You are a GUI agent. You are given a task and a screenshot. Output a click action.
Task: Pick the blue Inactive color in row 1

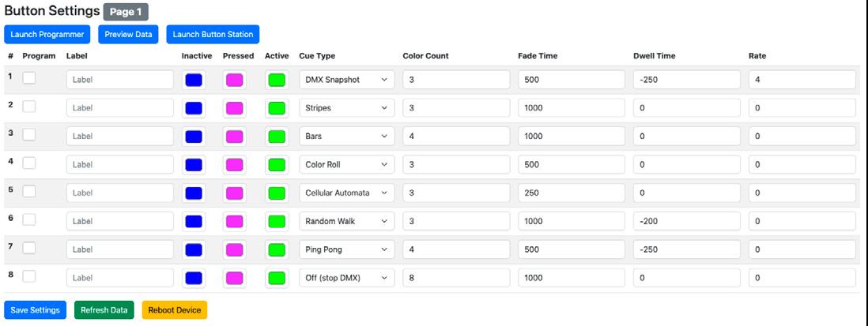193,80
